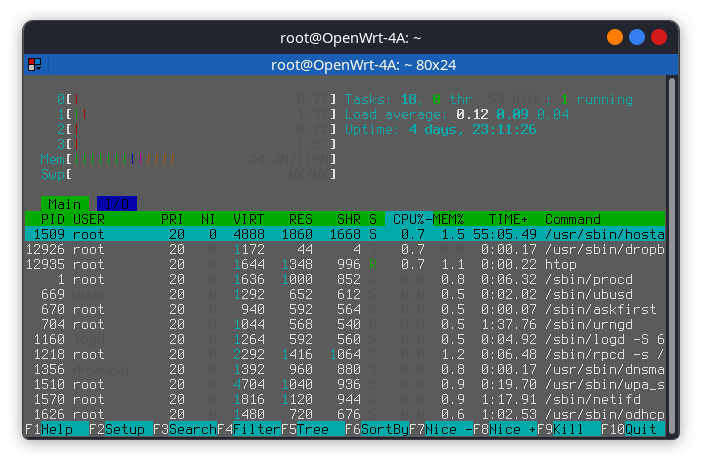This screenshot has height=464, width=702.
Task: Sort by the SHR column header
Action: click(x=349, y=219)
